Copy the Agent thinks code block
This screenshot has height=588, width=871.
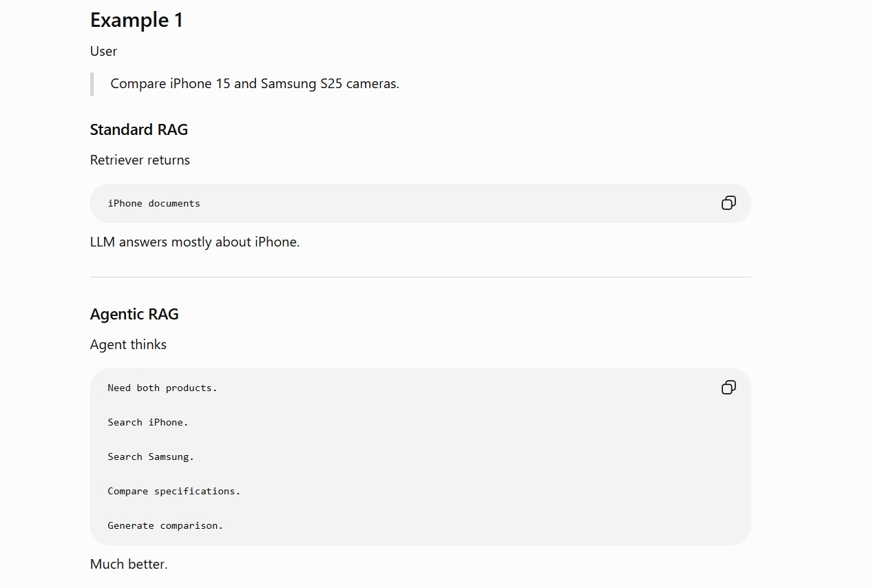728,388
